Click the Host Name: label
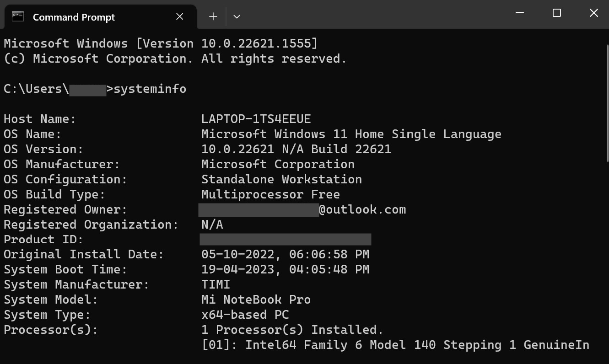 40,119
